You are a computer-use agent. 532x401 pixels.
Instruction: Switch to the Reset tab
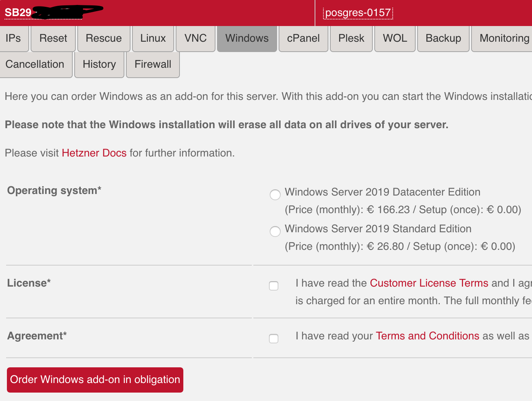coord(53,38)
